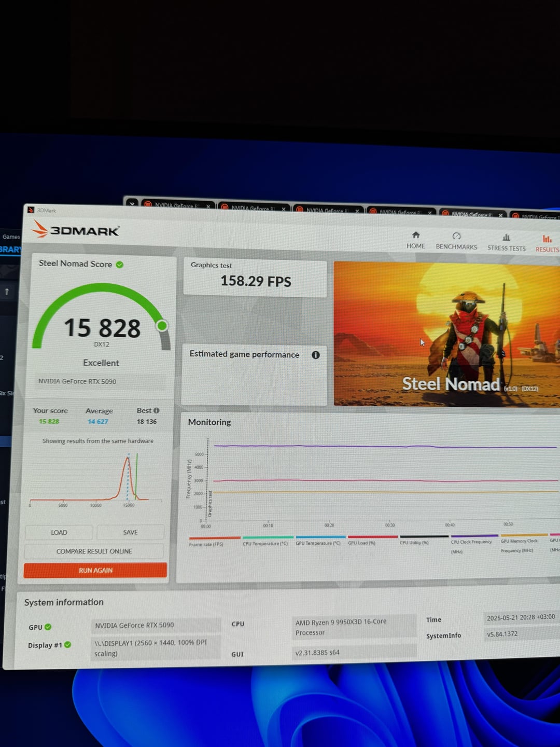The height and width of the screenshot is (747, 560).
Task: Click the Average value 14 627
Action: pos(98,422)
